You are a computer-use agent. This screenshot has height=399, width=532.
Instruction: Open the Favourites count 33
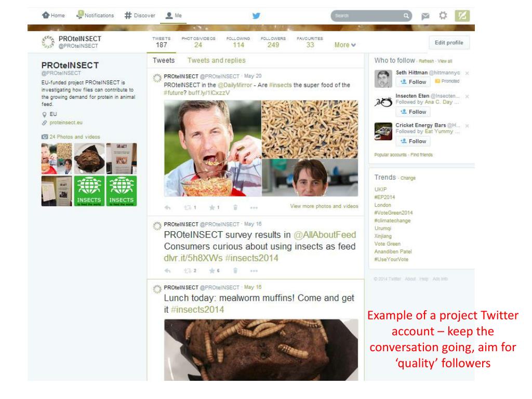310,42
